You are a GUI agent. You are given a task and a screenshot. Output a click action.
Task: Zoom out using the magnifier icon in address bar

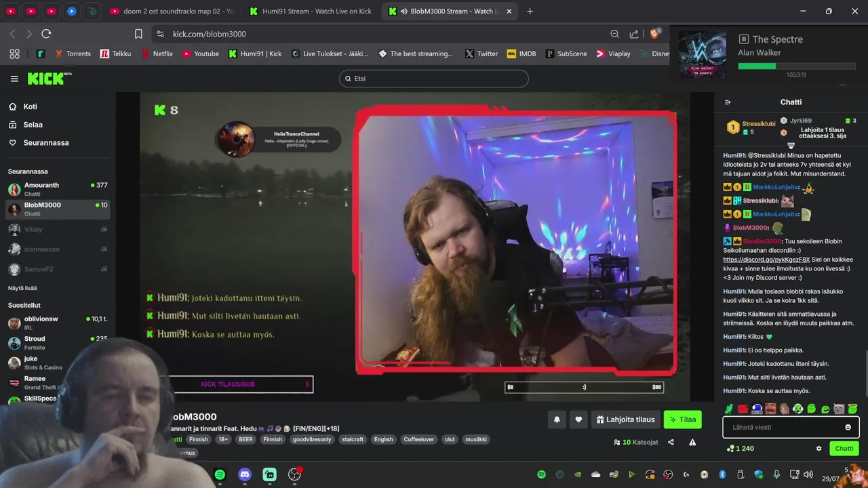(614, 34)
